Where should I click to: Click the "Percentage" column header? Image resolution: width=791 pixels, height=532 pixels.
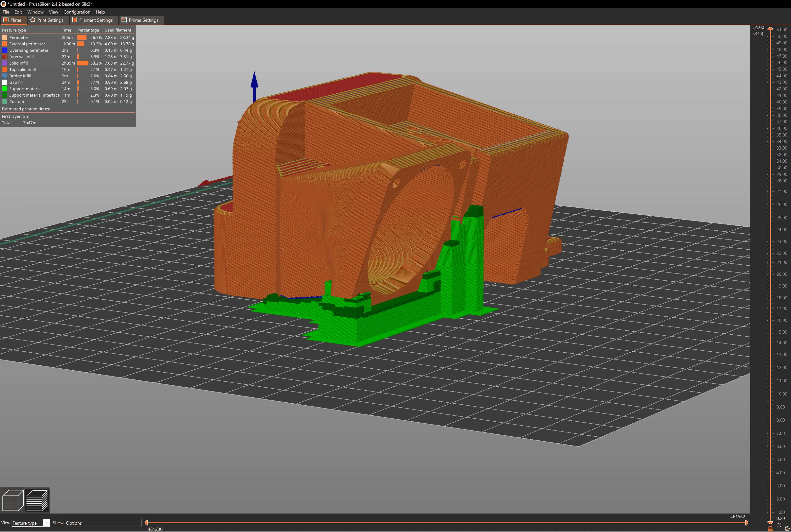pyautogui.click(x=88, y=30)
